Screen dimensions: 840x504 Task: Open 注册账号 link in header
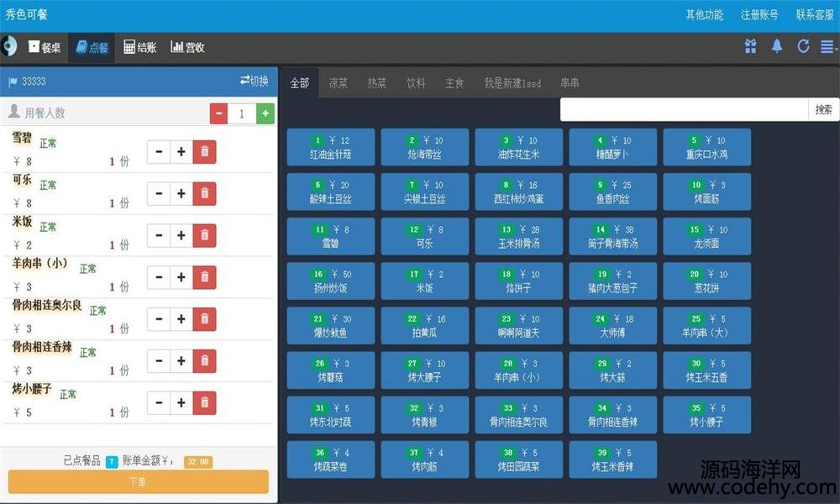(759, 15)
